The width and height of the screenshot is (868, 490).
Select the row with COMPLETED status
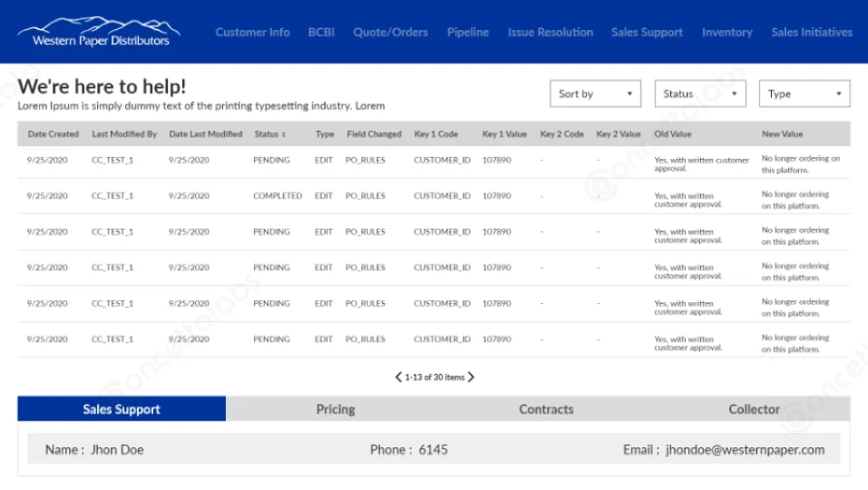click(278, 196)
